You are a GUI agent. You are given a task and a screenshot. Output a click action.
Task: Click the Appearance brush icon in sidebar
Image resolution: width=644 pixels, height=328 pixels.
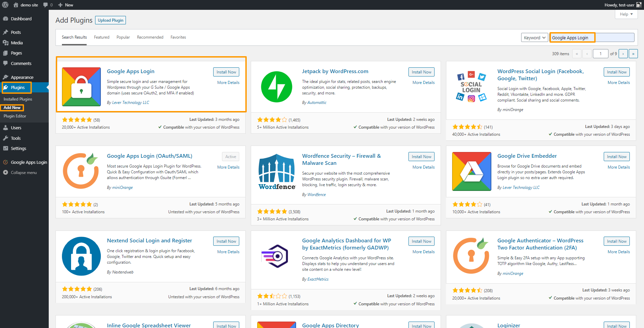(x=5, y=77)
